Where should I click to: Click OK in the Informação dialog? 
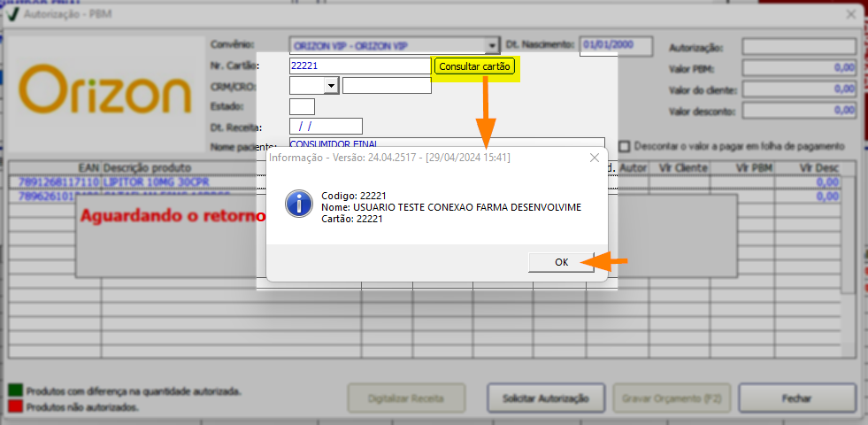coord(561,263)
